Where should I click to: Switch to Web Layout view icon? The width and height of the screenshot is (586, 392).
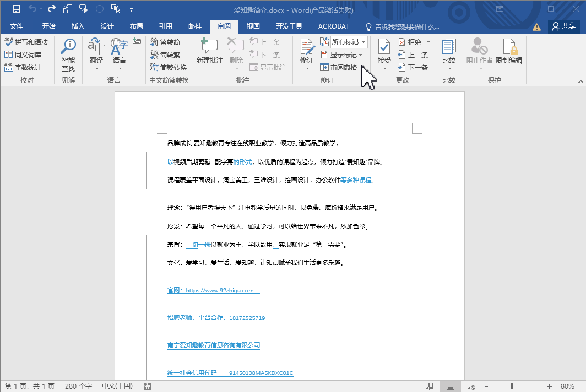pyautogui.click(x=471, y=386)
